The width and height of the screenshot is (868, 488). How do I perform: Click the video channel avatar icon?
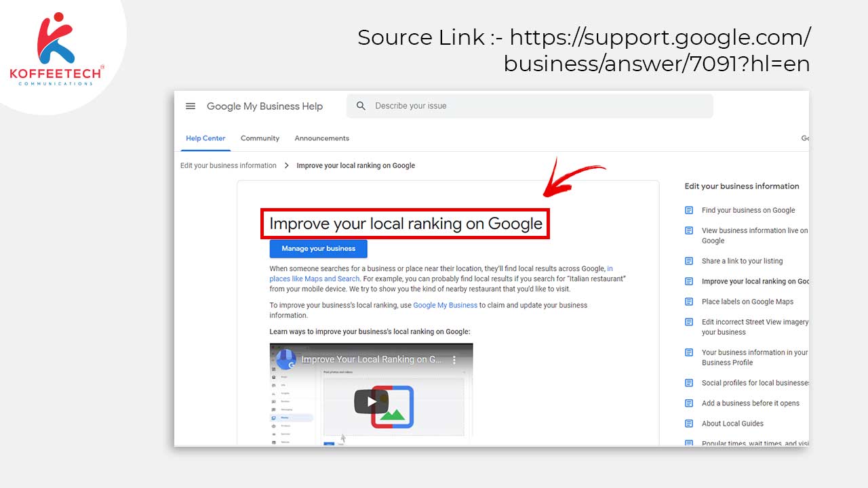tap(285, 359)
